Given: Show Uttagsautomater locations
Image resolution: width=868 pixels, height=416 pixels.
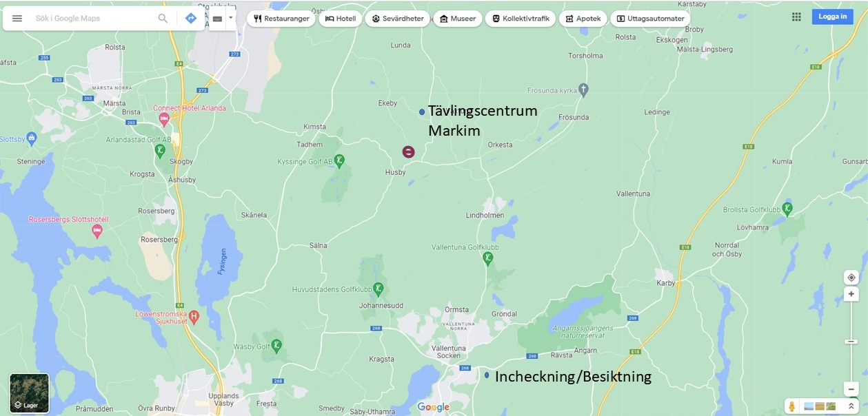Looking at the screenshot, I should click(x=650, y=19).
